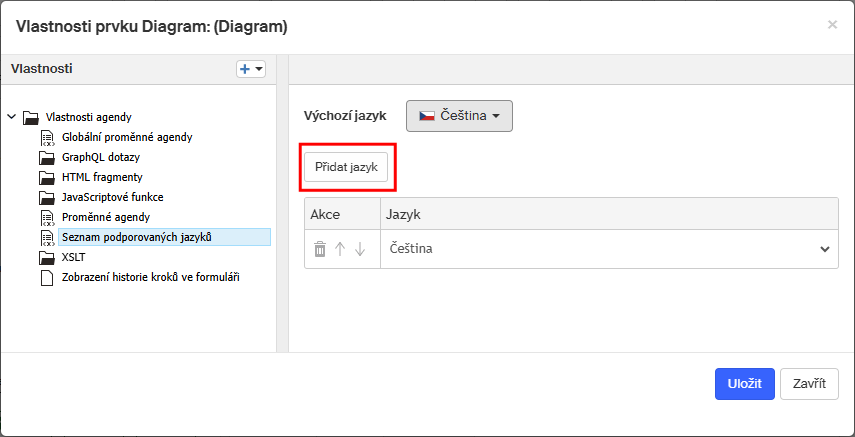Open the HTML fragmenty tree item
Screen dimensions: 855x437
[102, 177]
